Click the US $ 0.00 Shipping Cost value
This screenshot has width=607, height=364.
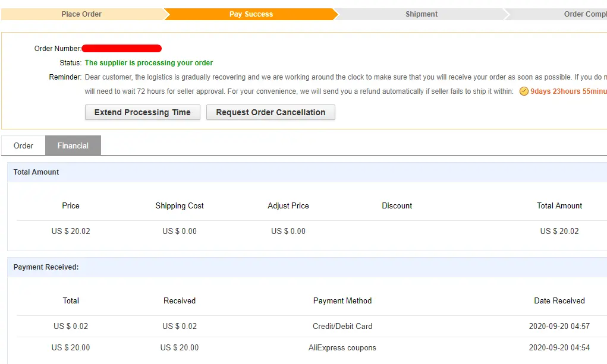tap(180, 232)
